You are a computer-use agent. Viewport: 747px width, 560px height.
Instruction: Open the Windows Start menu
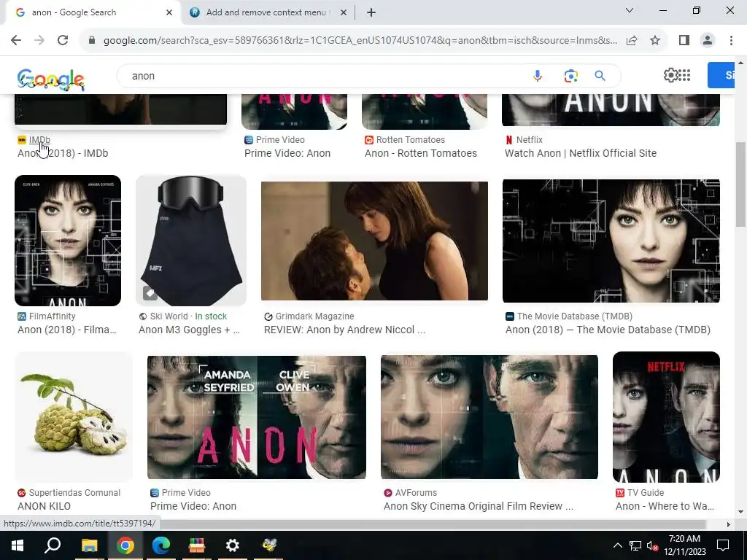(x=18, y=545)
